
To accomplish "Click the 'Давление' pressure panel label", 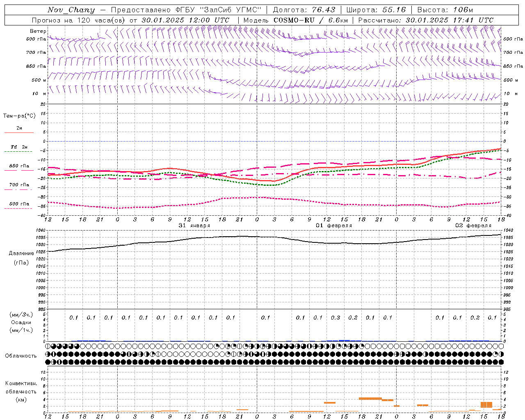I will click(x=21, y=253).
